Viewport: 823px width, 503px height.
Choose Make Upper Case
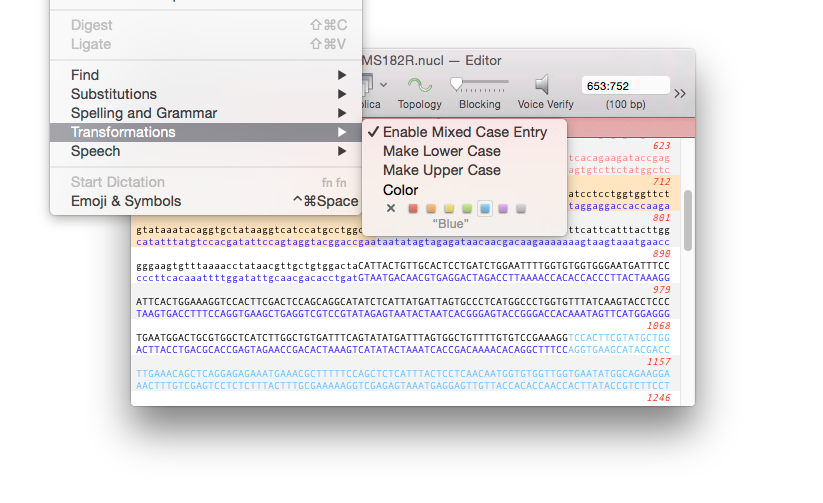pos(465,170)
